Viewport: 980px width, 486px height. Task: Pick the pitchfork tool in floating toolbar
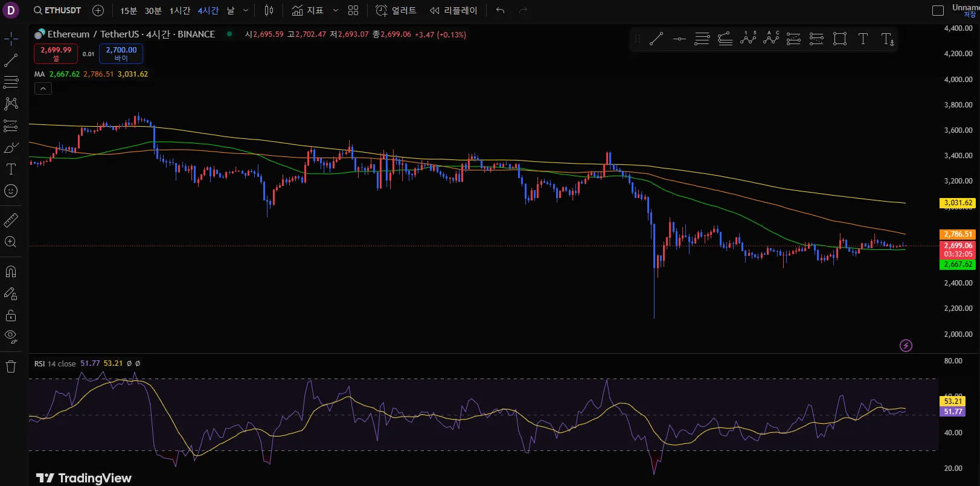tap(725, 39)
